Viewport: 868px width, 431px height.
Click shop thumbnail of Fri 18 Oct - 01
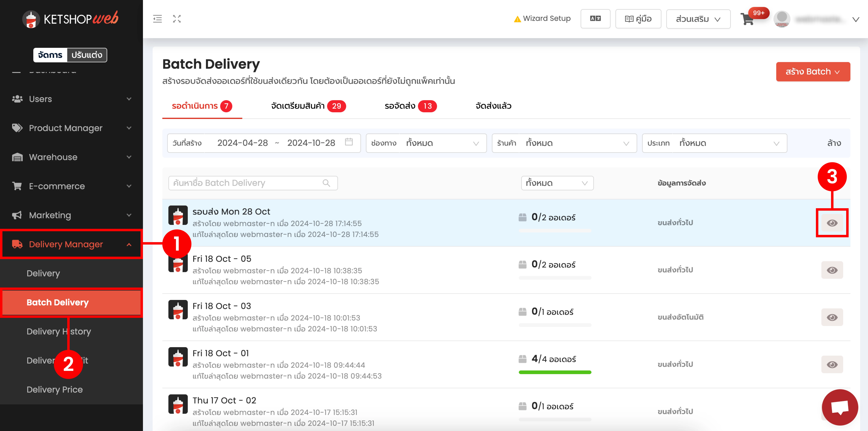coord(178,357)
